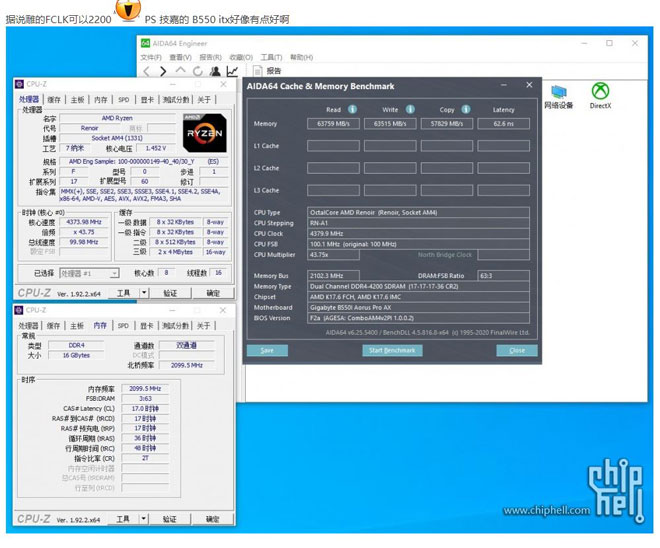Image resolution: width=660 pixels, height=548 pixels.
Task: Click Memory Copy result 57829 MB/s
Action: (x=447, y=124)
